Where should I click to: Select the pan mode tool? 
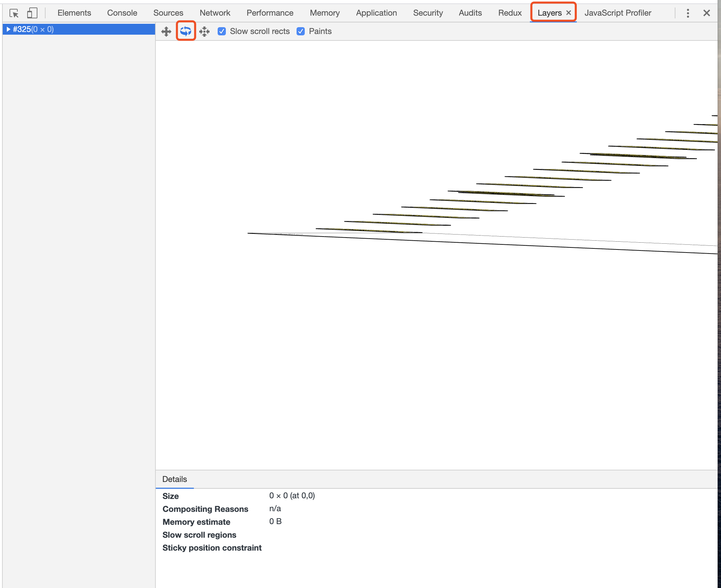click(x=166, y=31)
